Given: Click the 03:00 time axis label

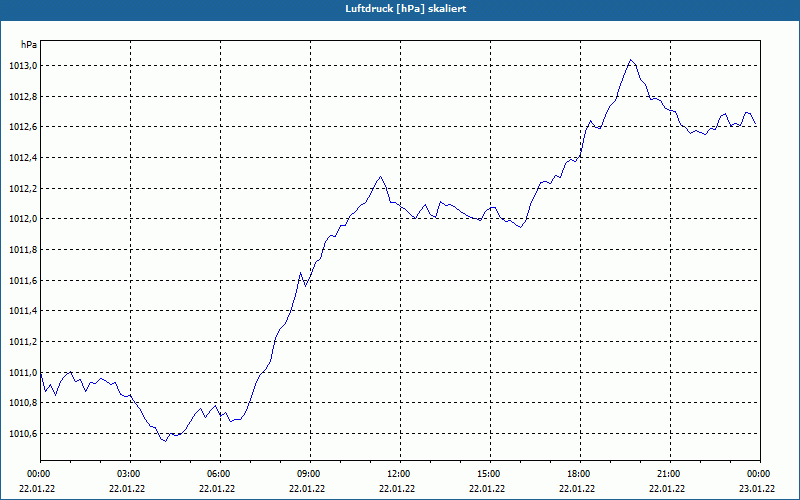Looking at the screenshot, I should click(131, 474).
